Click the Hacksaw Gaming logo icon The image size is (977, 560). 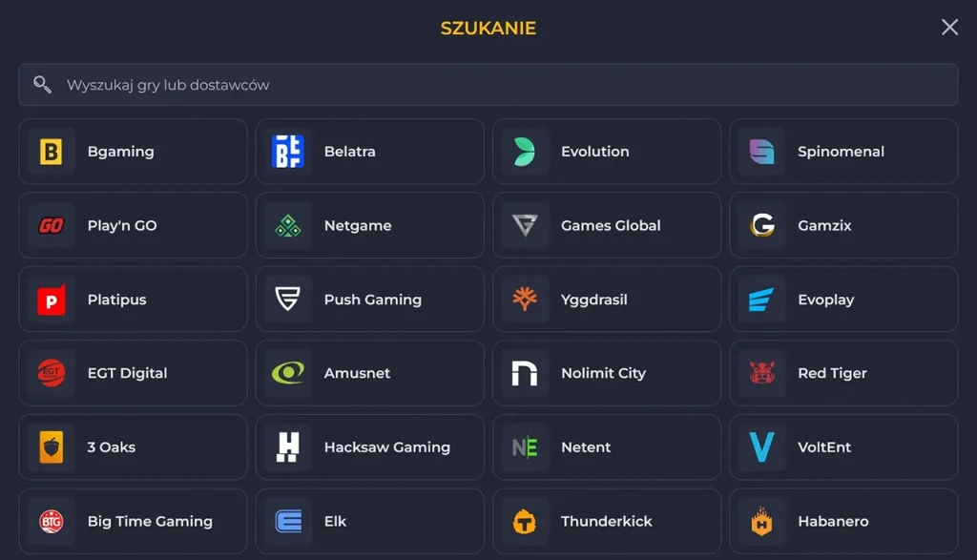(x=288, y=447)
